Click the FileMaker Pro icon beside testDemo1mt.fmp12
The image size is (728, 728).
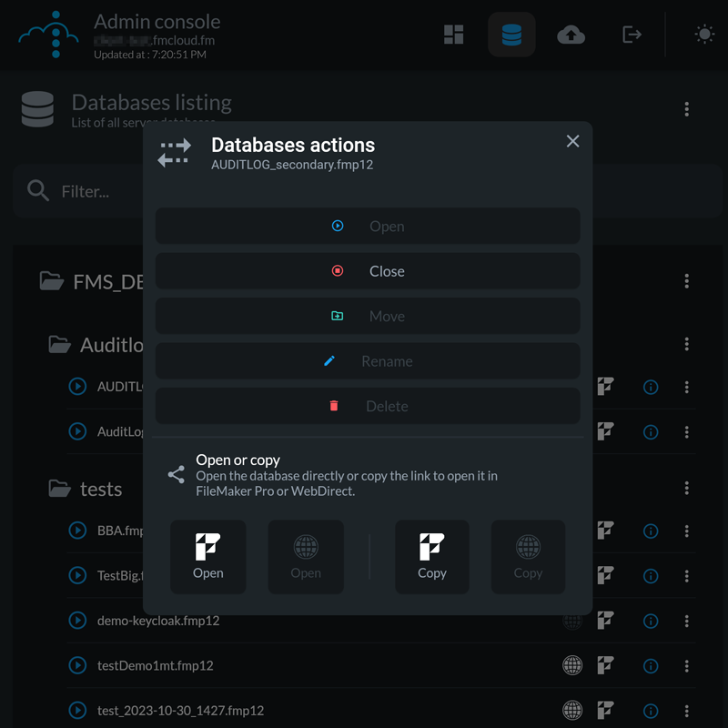pyautogui.click(x=605, y=665)
